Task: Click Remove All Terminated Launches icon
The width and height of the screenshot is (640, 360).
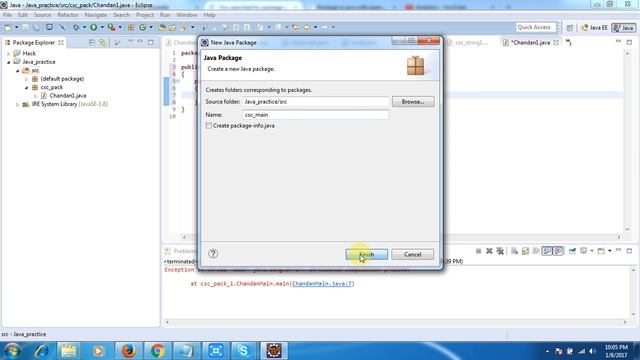Action: coord(500,251)
